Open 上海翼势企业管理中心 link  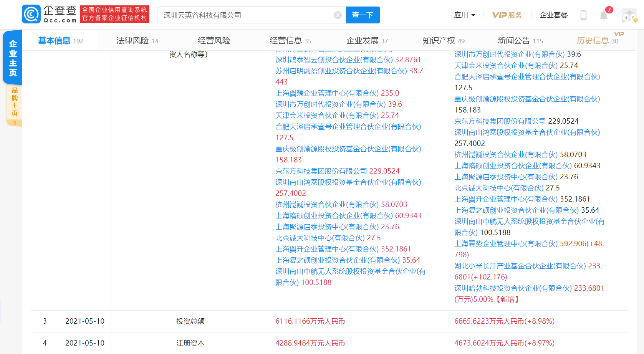[x=506, y=244]
